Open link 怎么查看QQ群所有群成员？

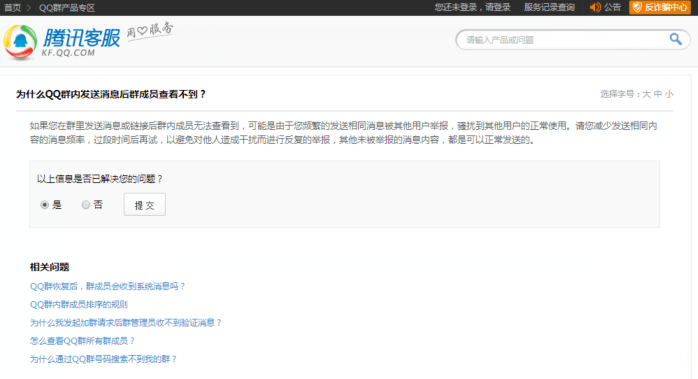tap(82, 341)
